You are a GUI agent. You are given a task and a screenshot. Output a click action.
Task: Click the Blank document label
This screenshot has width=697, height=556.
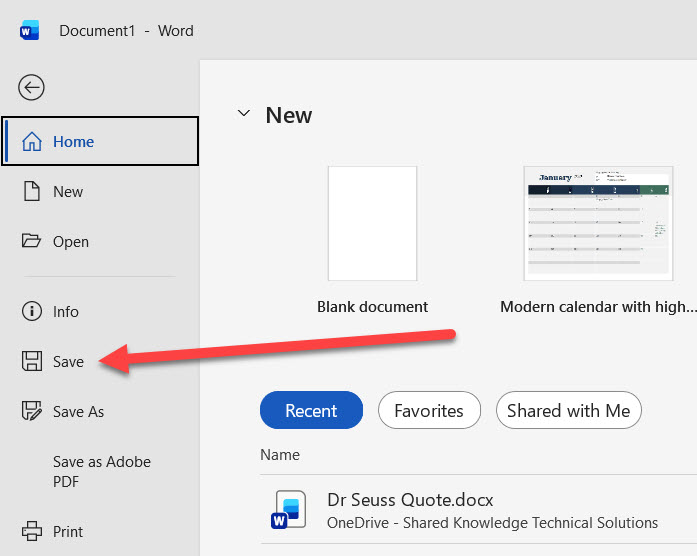click(x=373, y=307)
